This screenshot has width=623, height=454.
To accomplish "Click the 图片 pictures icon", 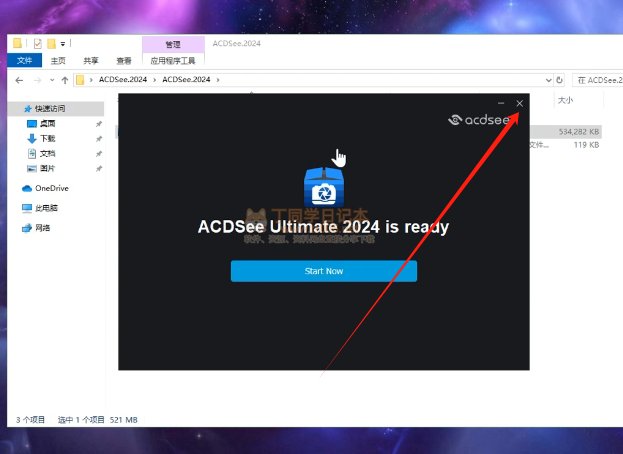I will tap(32, 168).
